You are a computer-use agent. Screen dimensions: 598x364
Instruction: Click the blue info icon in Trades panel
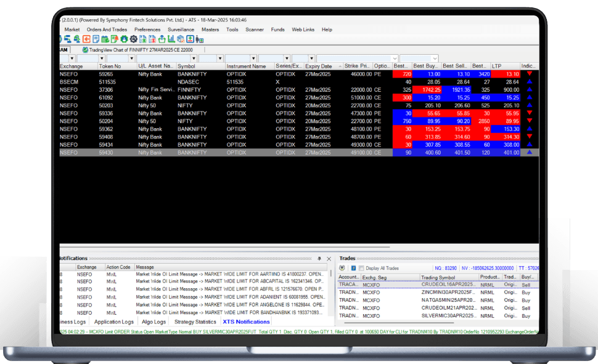pos(353,268)
